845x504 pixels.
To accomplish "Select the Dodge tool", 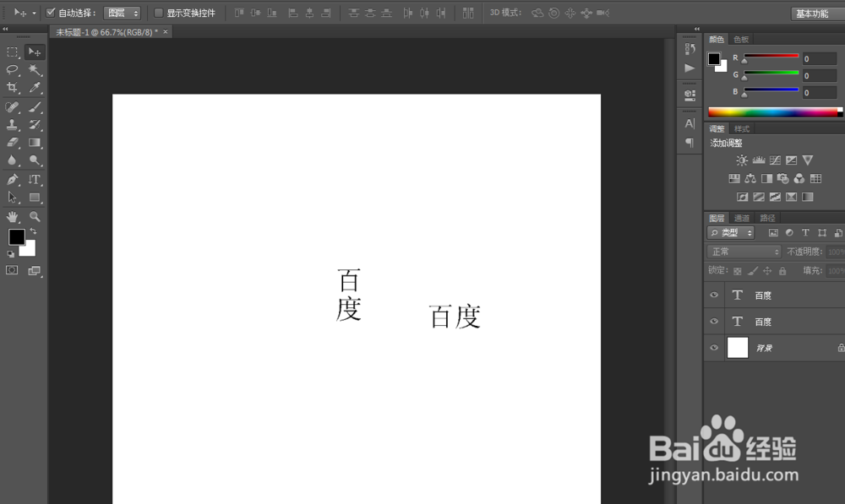I will click(35, 160).
